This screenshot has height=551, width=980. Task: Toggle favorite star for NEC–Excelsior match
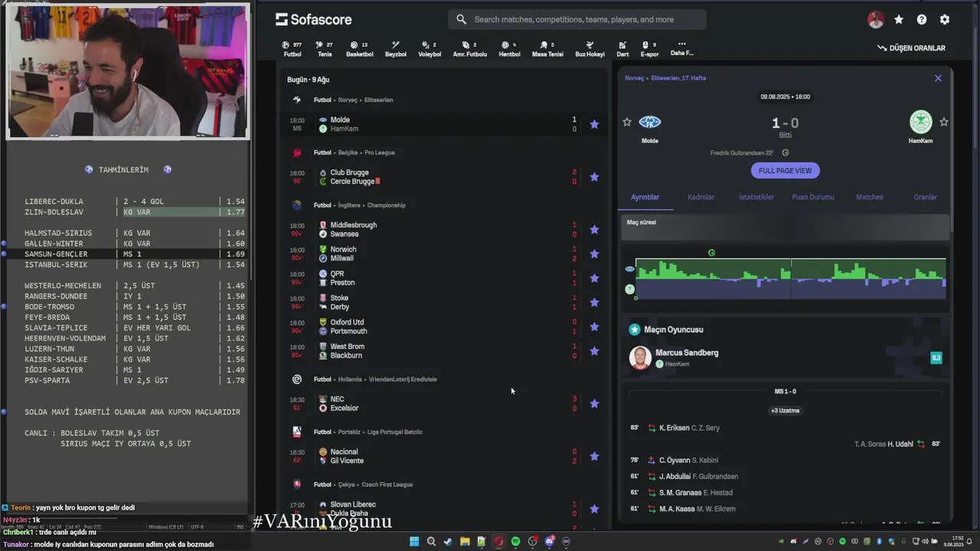(594, 403)
